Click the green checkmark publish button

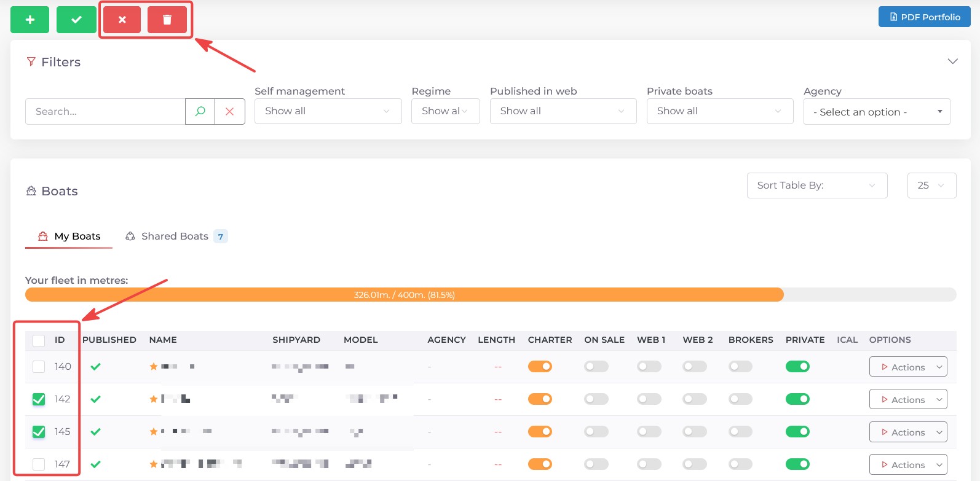click(76, 20)
